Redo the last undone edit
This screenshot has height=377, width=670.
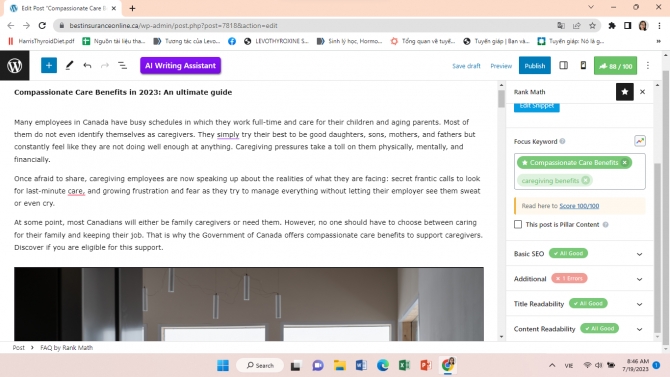(x=105, y=65)
